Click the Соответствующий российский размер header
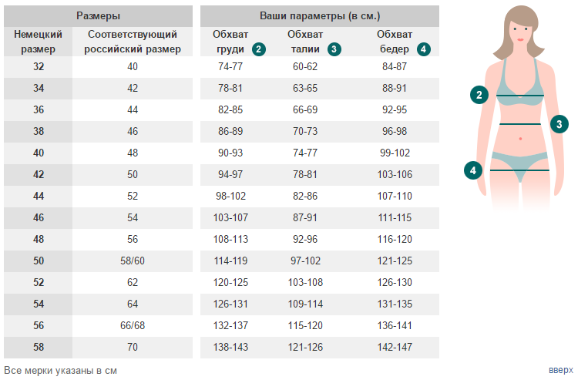This screenshot has height=380, width=588. click(x=133, y=42)
